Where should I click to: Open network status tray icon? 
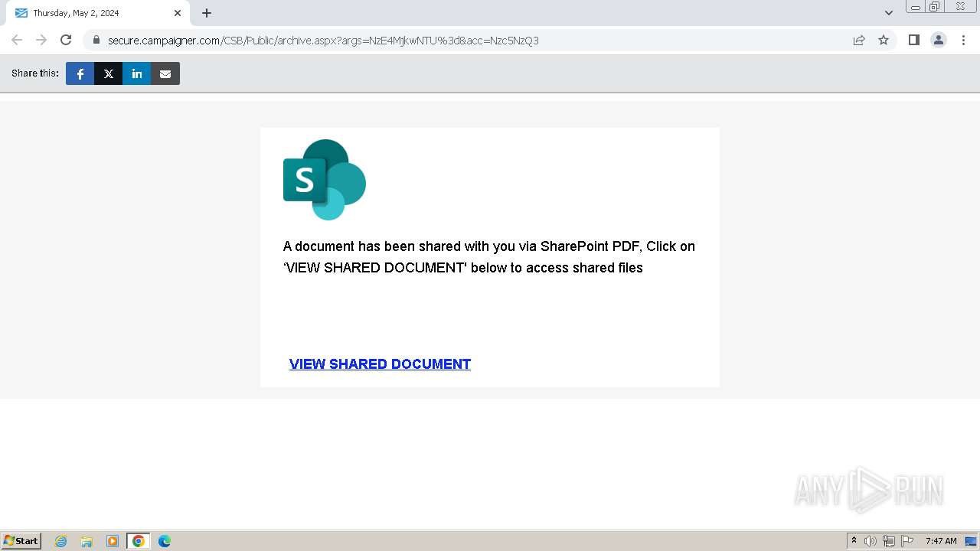click(x=889, y=541)
